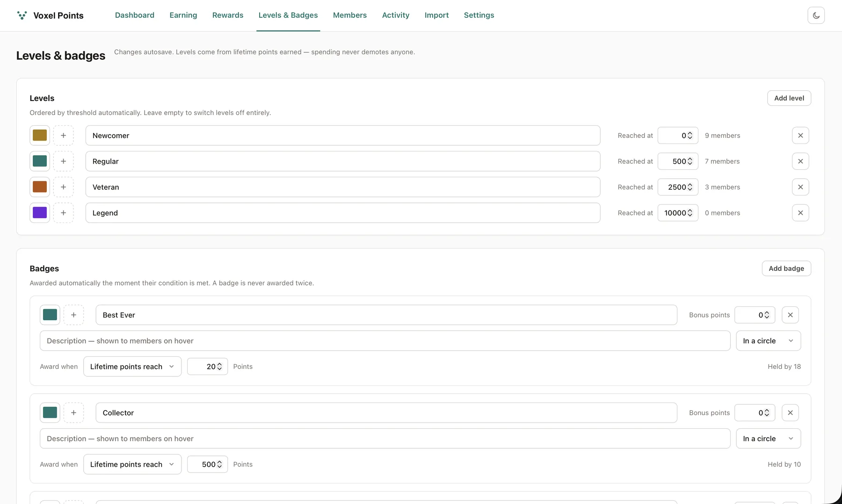Click the 'Levels' section heading
842x504 pixels.
coord(42,98)
